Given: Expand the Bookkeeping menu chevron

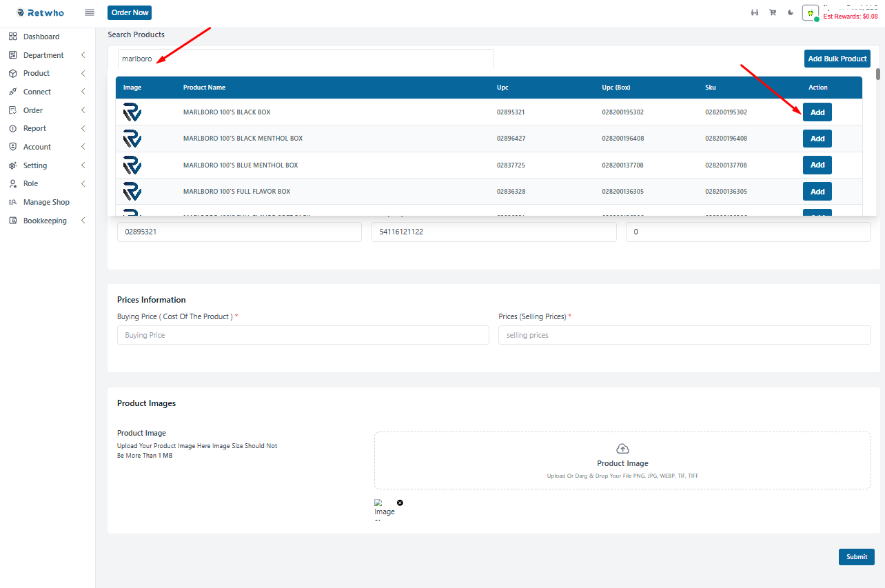Looking at the screenshot, I should tap(83, 221).
